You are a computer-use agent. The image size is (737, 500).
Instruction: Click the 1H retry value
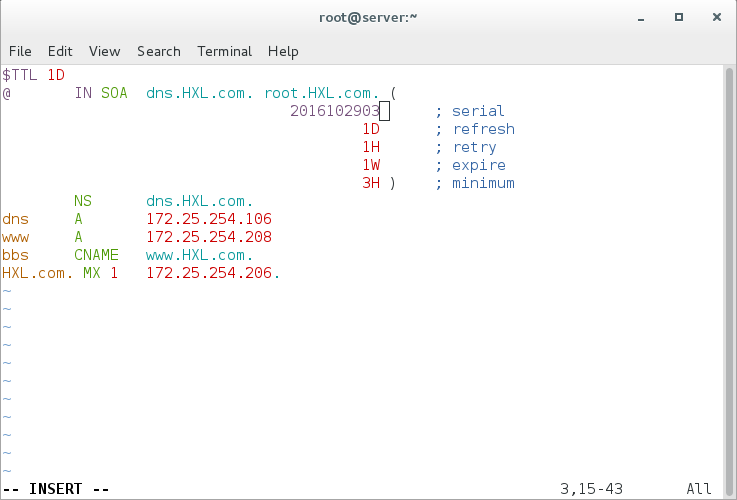click(x=371, y=147)
